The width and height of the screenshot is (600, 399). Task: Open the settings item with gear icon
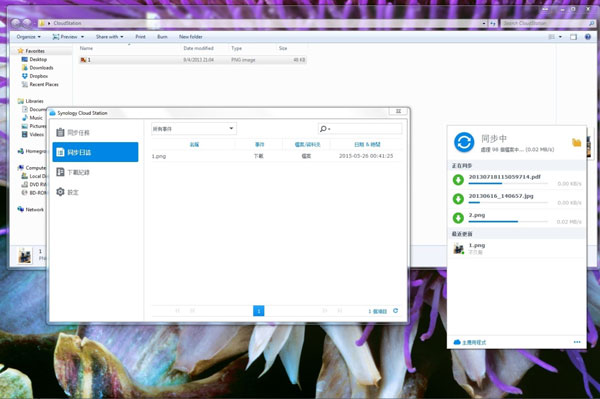coord(95,192)
